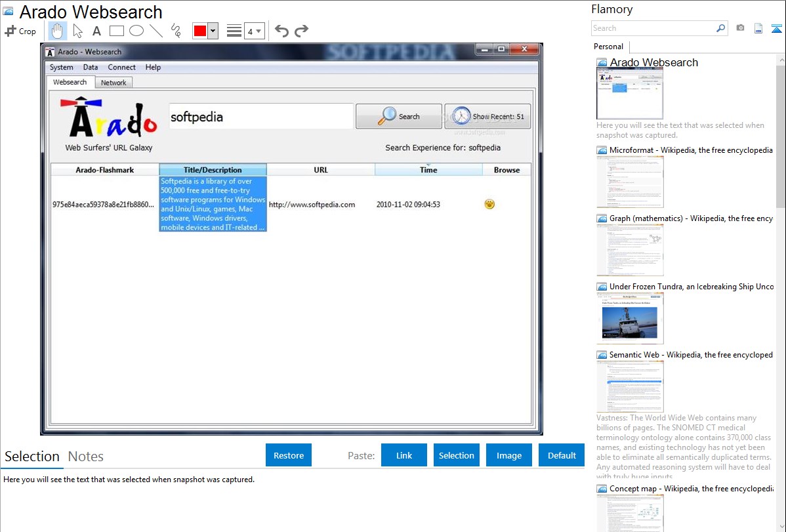Select the straight line tool
This screenshot has width=786, height=532.
156,31
